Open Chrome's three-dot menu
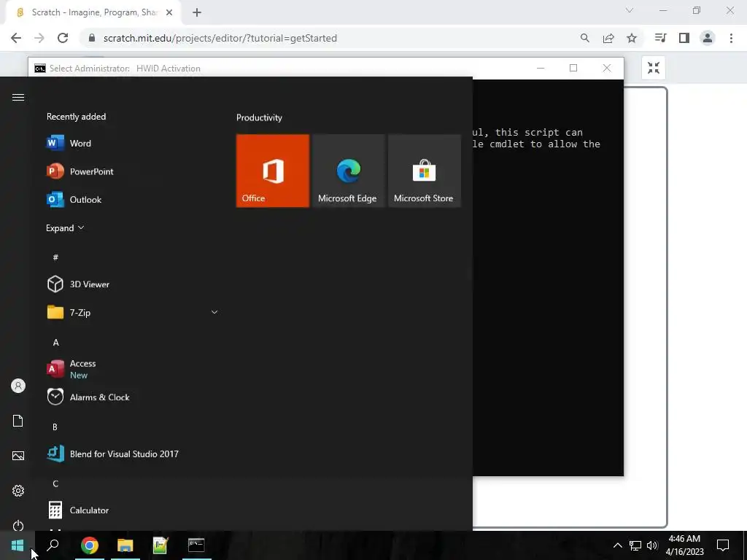Viewport: 747px width, 560px height. point(731,38)
